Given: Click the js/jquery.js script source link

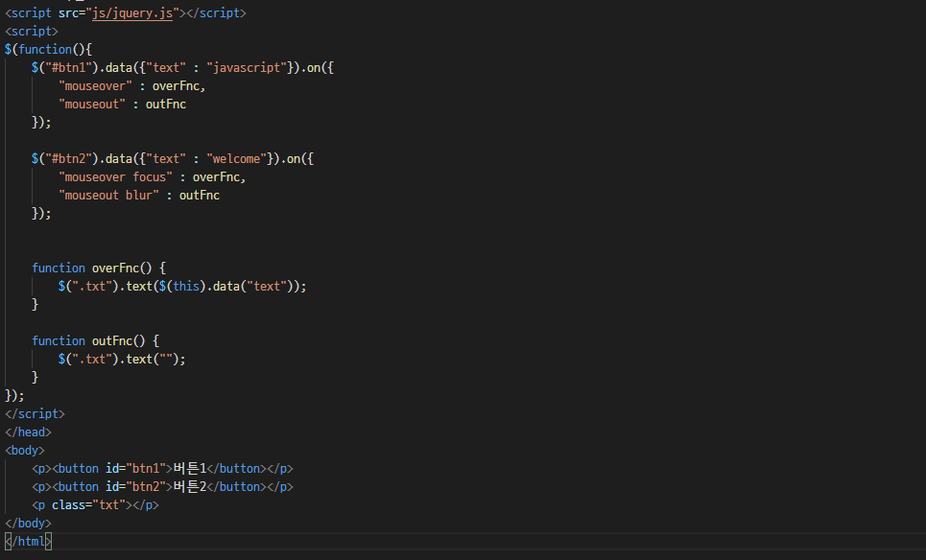Looking at the screenshot, I should point(132,13).
